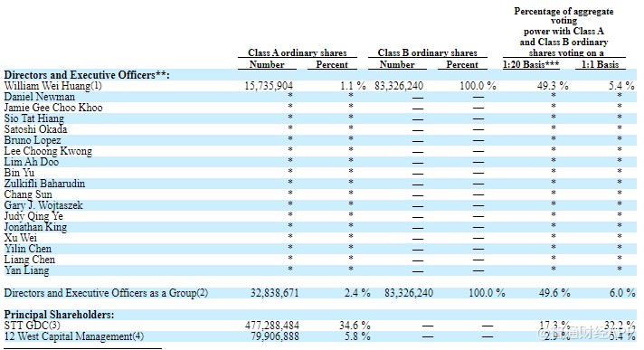Click the Directors and Executive Officers as a Group(2) label
Screen dimensions: 644x350
pyautogui.click(x=106, y=293)
